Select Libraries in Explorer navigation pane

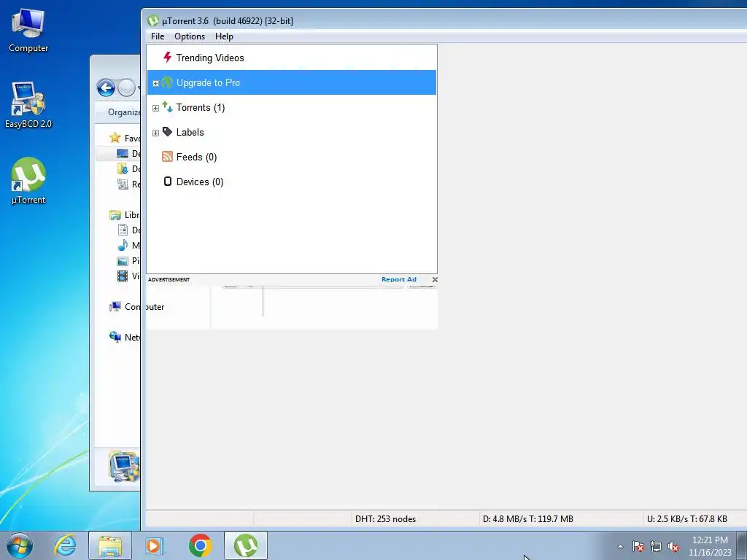pyautogui.click(x=125, y=215)
